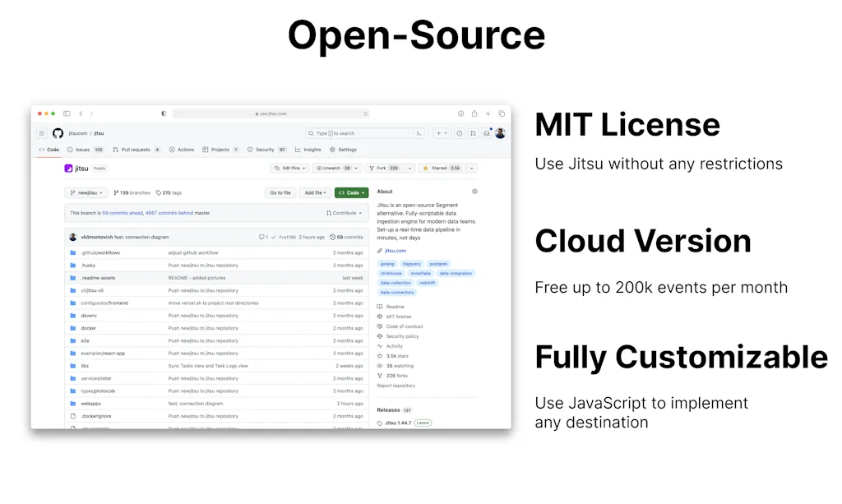Toggle the Starred button on repository
This screenshot has width=842, height=504.
click(441, 168)
